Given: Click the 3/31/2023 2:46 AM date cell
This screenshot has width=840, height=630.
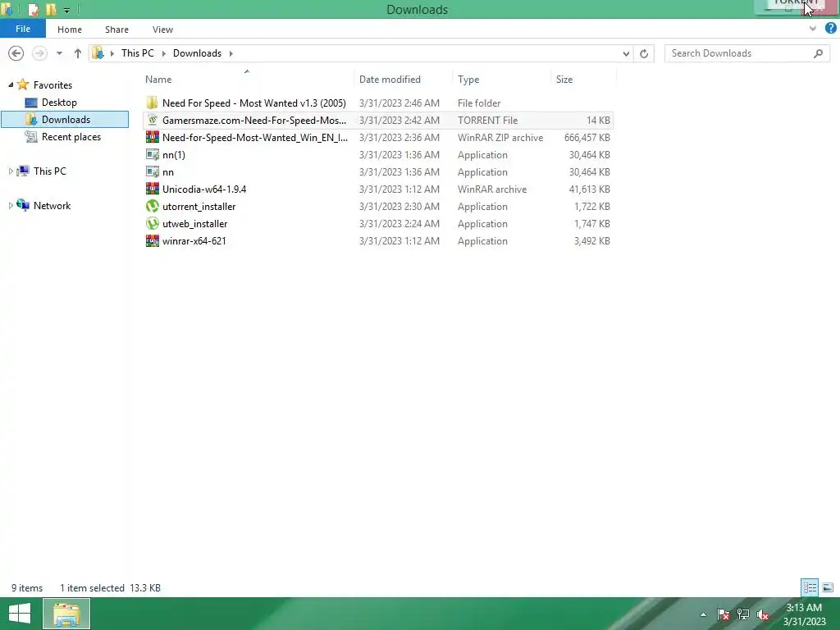Looking at the screenshot, I should click(399, 103).
